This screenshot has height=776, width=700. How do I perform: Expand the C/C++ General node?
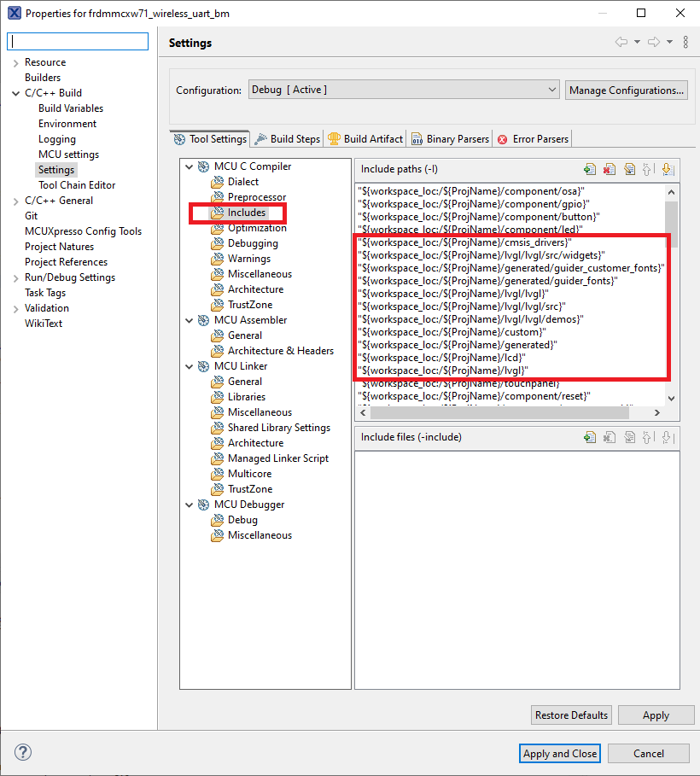pos(15,201)
